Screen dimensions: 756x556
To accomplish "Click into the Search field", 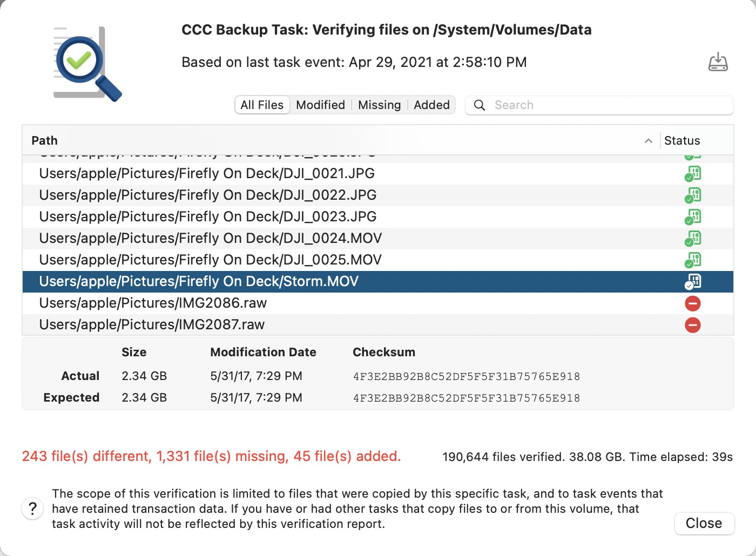I will pos(605,105).
